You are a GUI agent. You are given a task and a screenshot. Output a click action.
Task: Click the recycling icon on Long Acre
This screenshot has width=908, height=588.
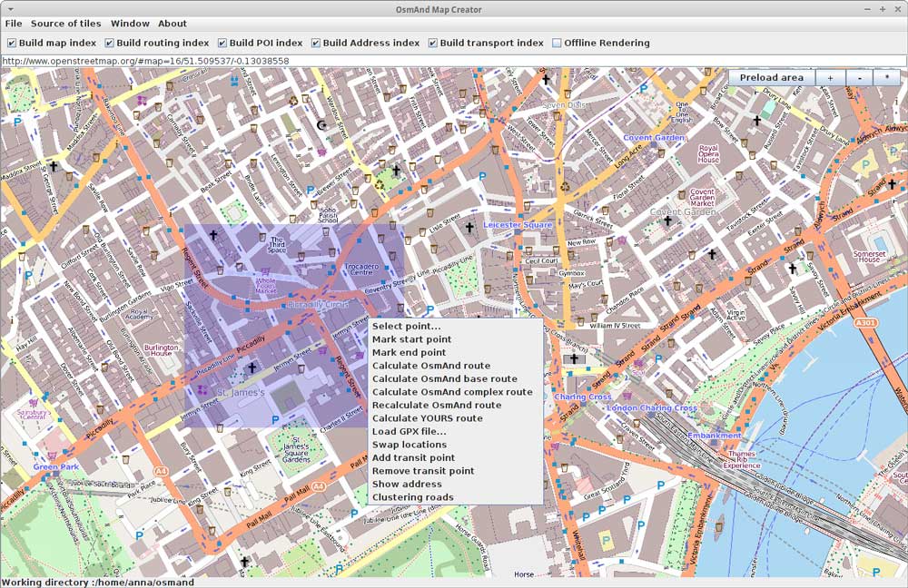[565, 187]
